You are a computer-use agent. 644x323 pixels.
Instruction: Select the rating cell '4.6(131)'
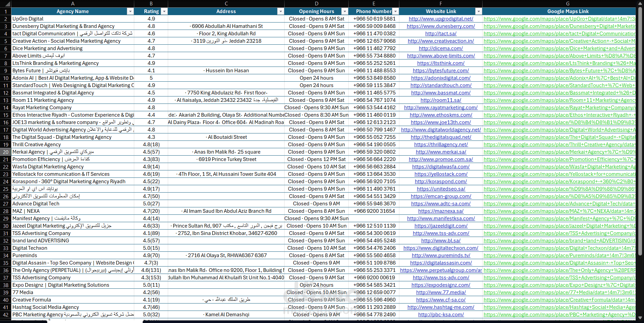151,270
